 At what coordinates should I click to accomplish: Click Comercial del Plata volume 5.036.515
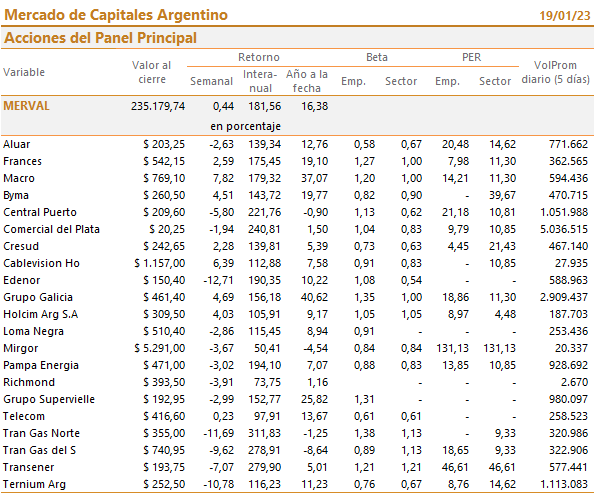point(564,229)
